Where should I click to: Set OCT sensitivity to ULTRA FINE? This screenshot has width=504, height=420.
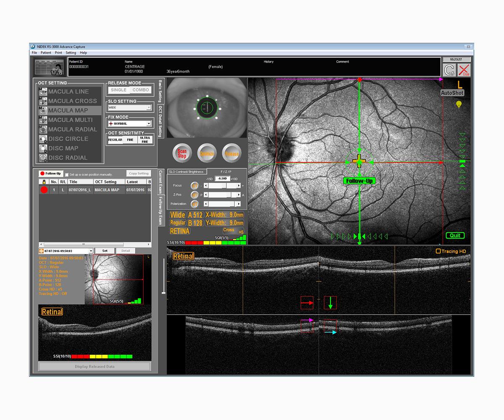pos(145,140)
